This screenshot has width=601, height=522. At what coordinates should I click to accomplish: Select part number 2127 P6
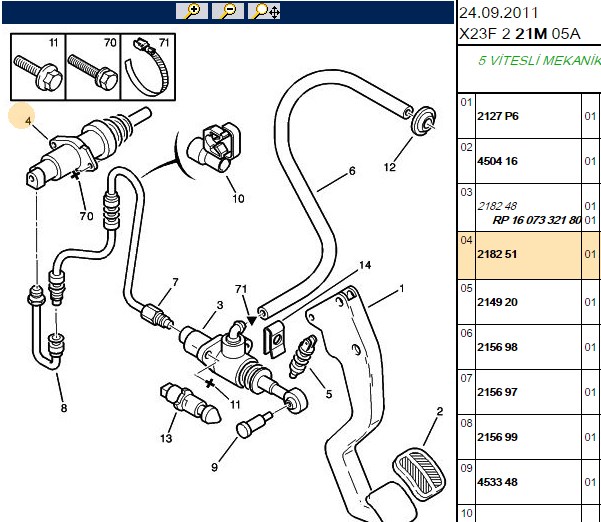[498, 116]
